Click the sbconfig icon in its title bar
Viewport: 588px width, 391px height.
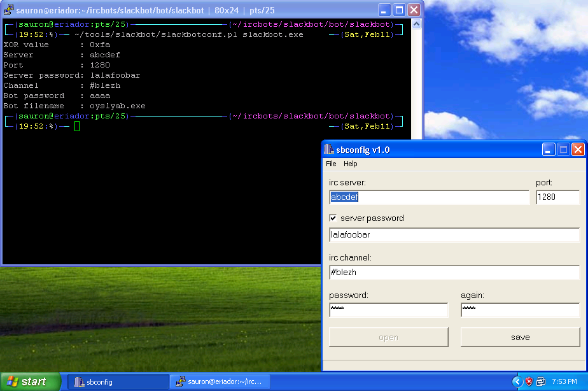[x=329, y=150]
